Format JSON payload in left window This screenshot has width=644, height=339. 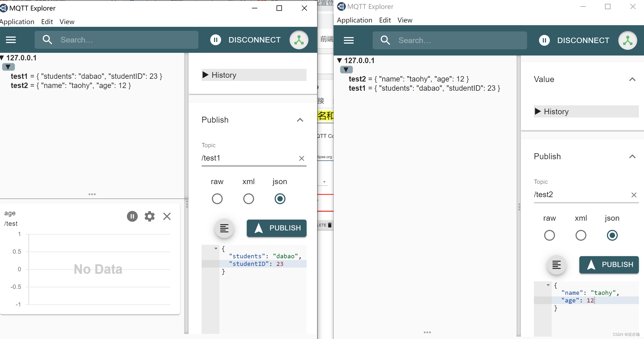[x=224, y=228]
